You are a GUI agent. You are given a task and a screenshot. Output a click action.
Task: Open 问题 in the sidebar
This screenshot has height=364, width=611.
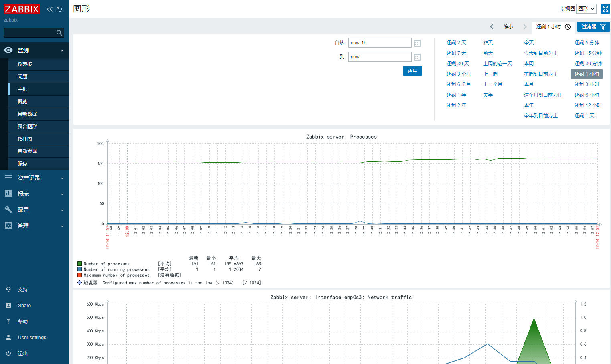coord(38,77)
